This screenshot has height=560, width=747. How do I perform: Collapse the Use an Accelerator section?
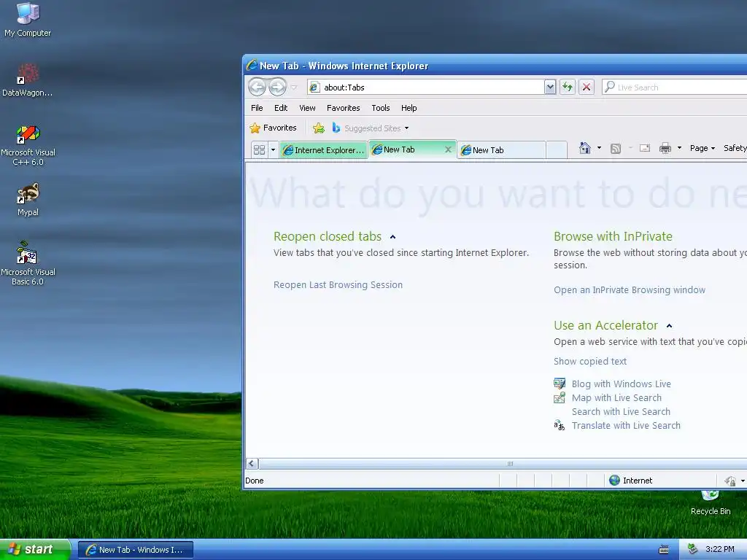tap(669, 326)
